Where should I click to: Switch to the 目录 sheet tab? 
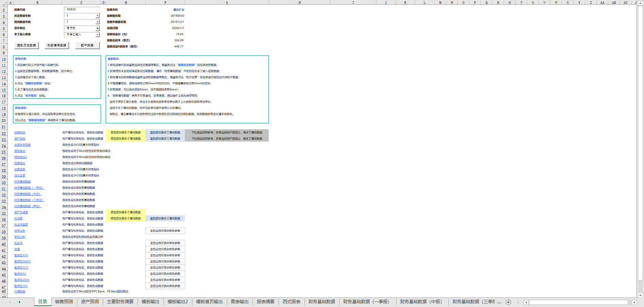(x=43, y=302)
